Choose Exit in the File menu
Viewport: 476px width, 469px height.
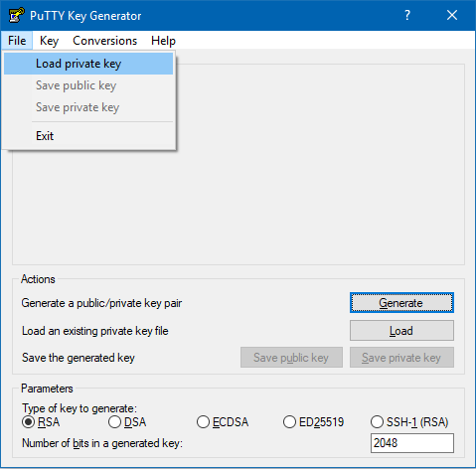pos(88,136)
